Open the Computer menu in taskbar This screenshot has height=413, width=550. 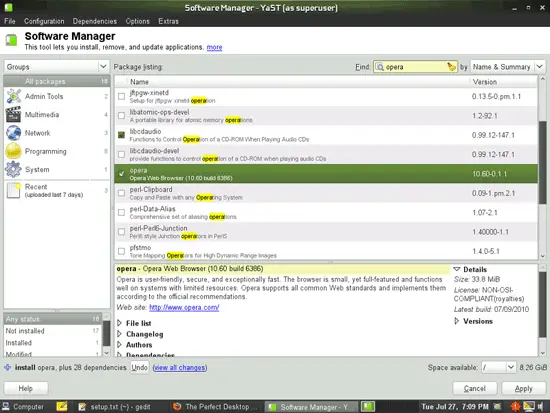(23, 407)
